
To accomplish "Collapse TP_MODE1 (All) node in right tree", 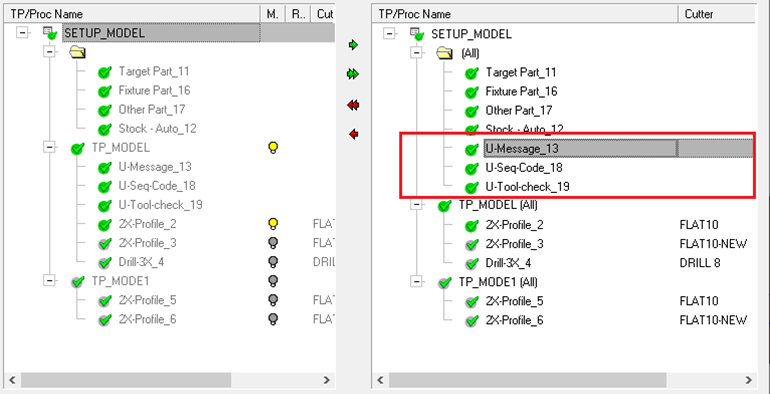I will point(416,282).
